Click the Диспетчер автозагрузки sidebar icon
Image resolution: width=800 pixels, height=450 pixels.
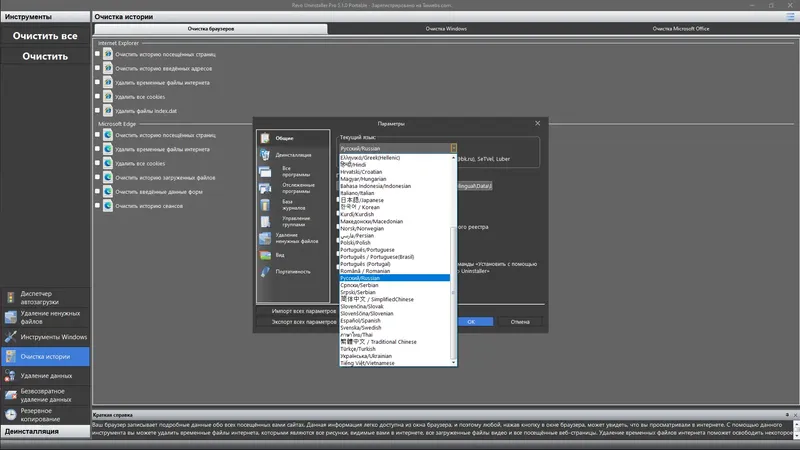pos(11,297)
